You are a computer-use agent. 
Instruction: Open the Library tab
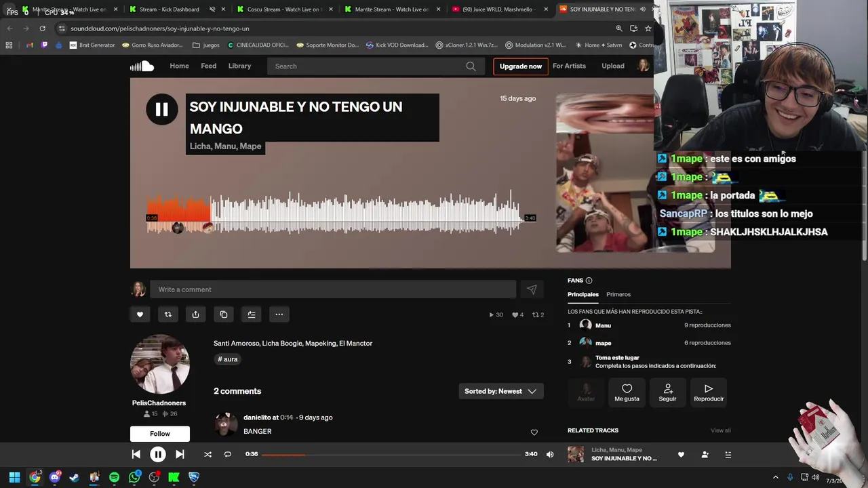pyautogui.click(x=239, y=66)
